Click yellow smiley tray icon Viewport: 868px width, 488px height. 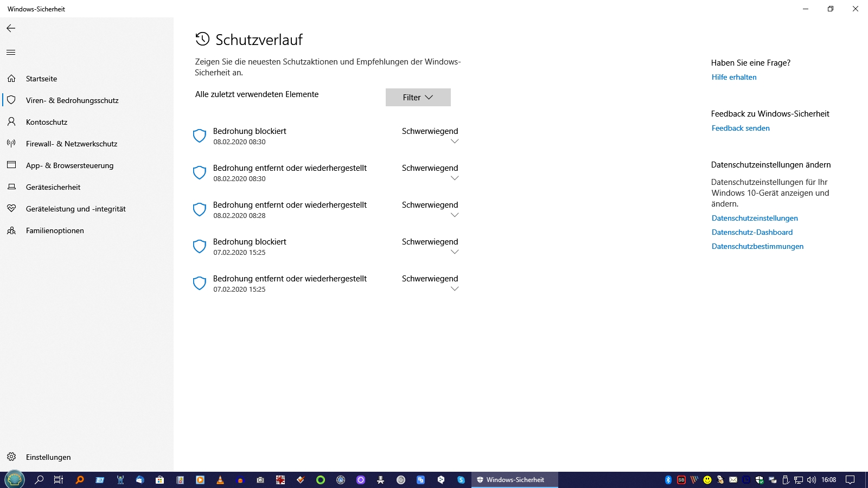coord(707,480)
